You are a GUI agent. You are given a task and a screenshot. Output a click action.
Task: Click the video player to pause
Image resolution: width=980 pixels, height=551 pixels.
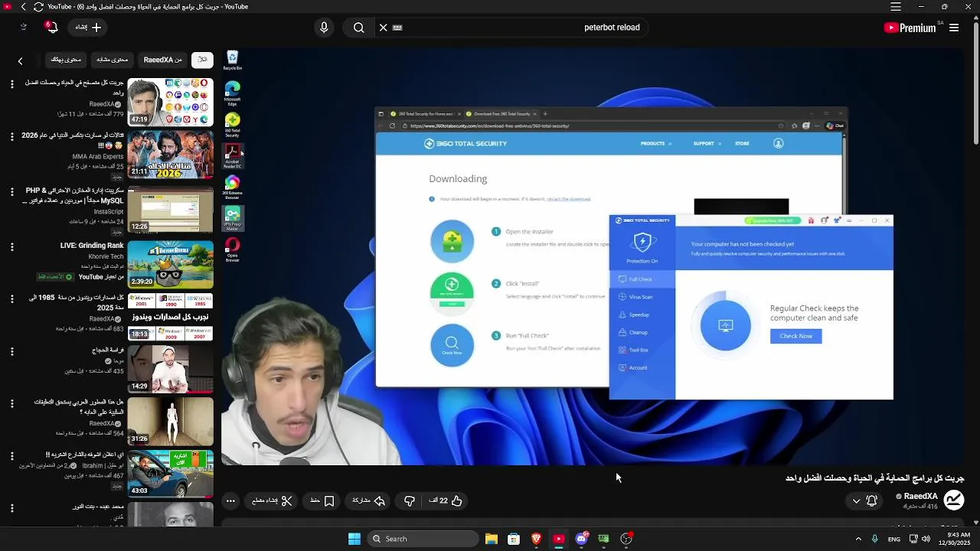[x=593, y=256]
